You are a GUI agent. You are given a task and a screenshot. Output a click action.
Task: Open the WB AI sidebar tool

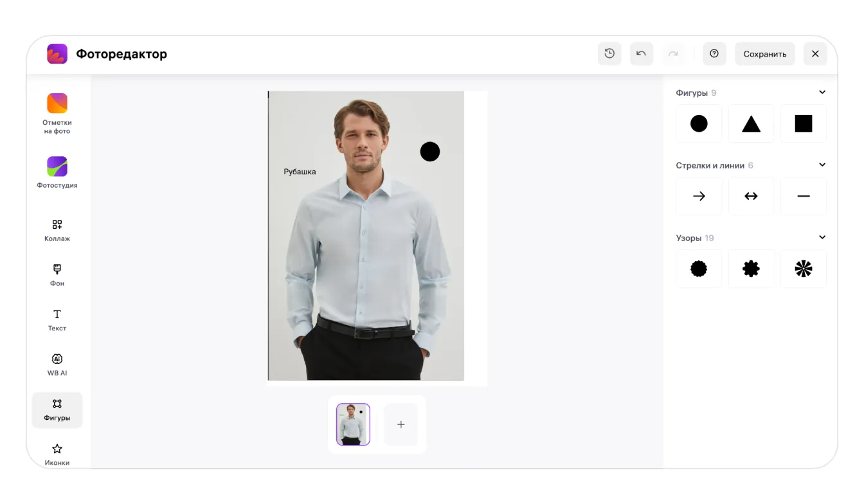(x=57, y=364)
